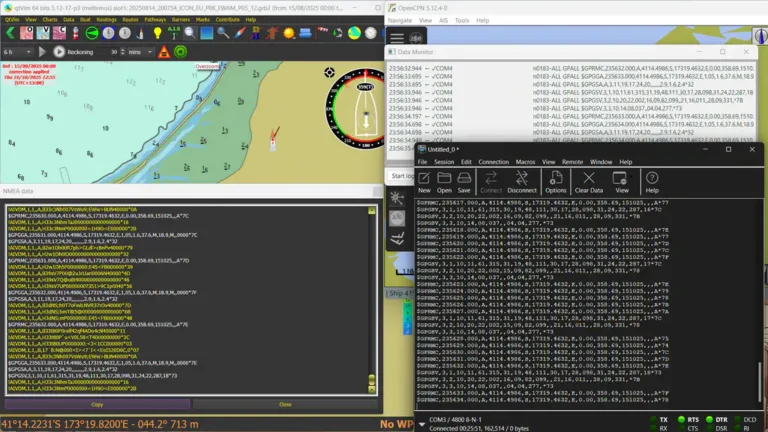Screen dimensions: 768x432
Task: Click the Copy button under NMEA data
Action: pyautogui.click(x=97, y=404)
